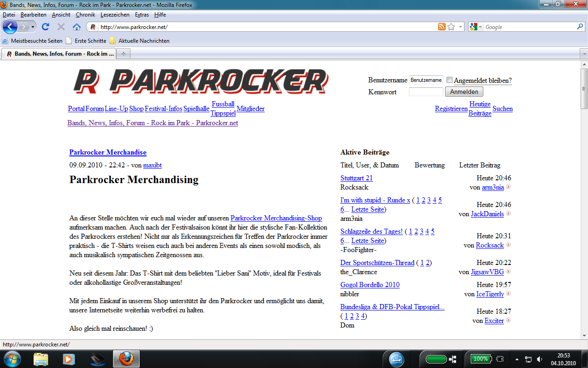Open the back/forward history dropdown arrow
Image resolution: width=588 pixels, height=368 pixels.
(33, 27)
